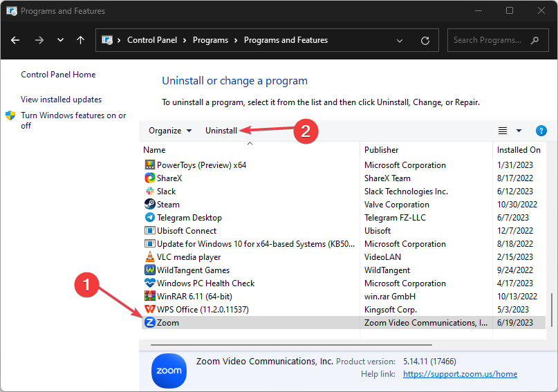Select VLC media player name

coord(189,256)
